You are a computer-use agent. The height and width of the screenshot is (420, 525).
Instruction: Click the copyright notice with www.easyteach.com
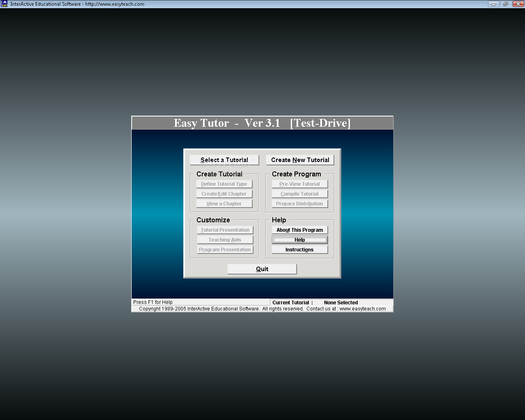coord(262,309)
